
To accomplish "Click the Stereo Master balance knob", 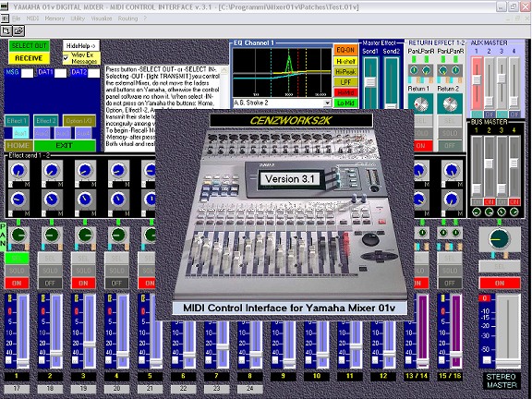I will pyautogui.click(x=499, y=239).
